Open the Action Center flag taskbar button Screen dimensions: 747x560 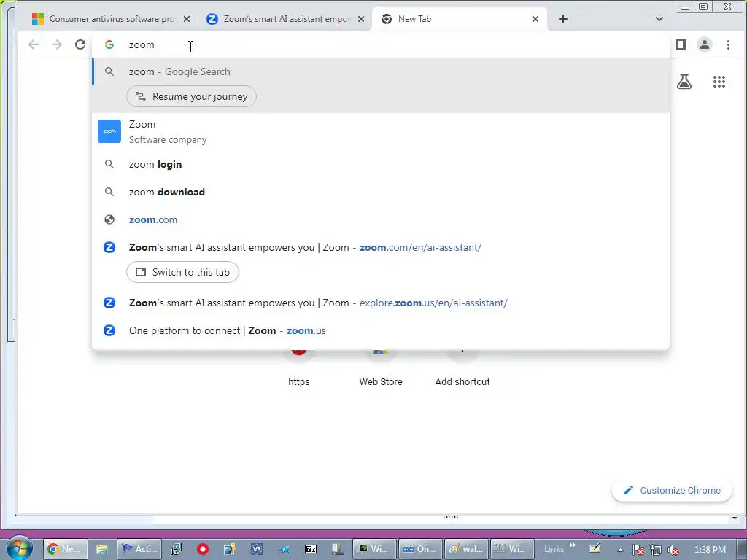click(x=139, y=549)
